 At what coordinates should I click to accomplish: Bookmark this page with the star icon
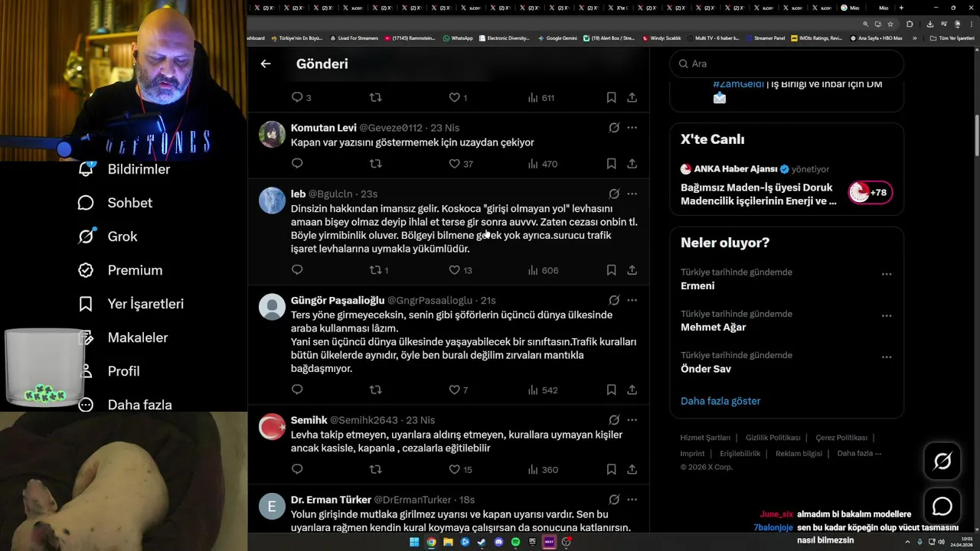(889, 24)
